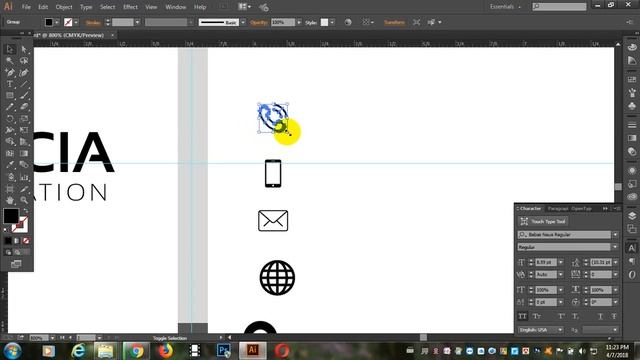640x360 pixels.
Task: Swap fill and stroke colors
Action: click(26, 210)
